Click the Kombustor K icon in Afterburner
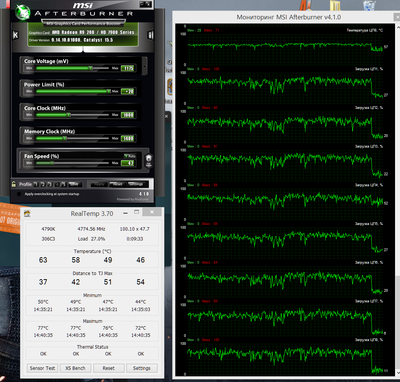400x382 pixels. pos(15,35)
